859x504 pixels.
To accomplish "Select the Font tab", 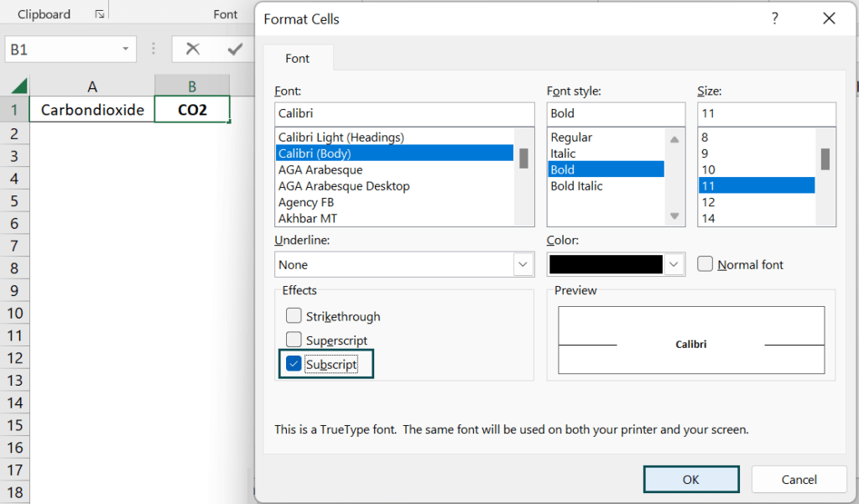I will (298, 59).
